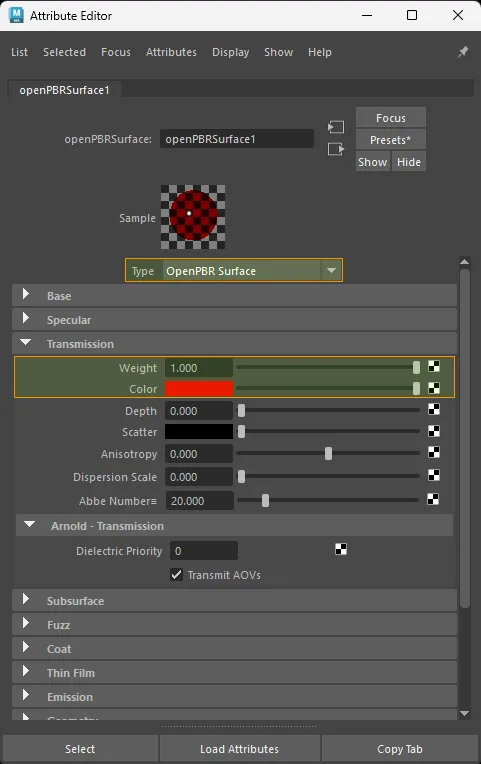Screen dimensions: 481x764
Task: Toggle the Transmit AOVs checkbox
Action: [176, 575]
